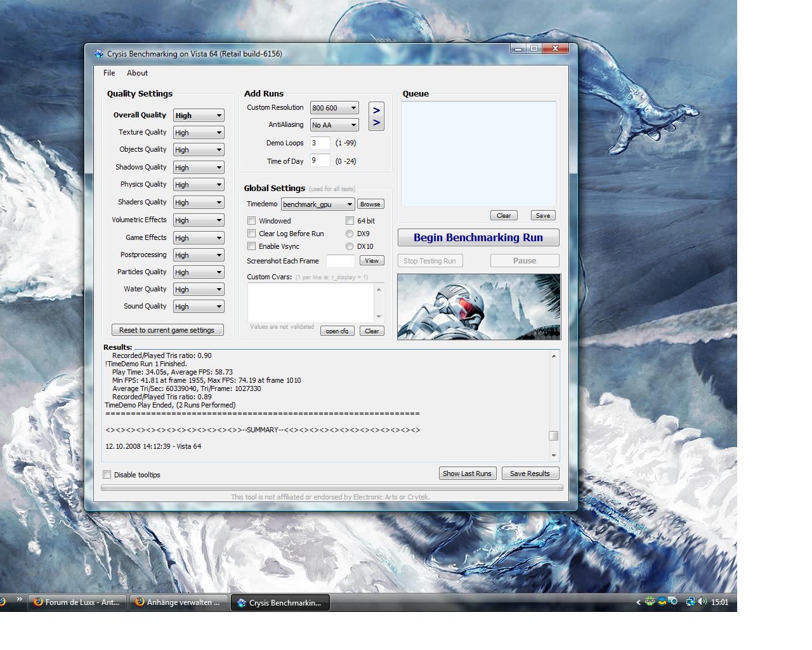Viewport: 812px width, 650px height.
Task: Open the Overall Quality dropdown
Action: pos(199,116)
